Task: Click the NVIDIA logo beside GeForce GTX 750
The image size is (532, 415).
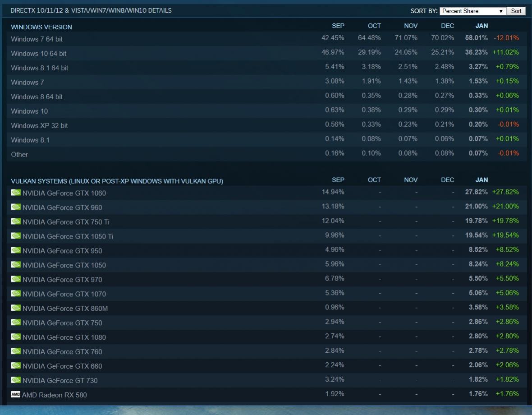Action: tap(16, 323)
